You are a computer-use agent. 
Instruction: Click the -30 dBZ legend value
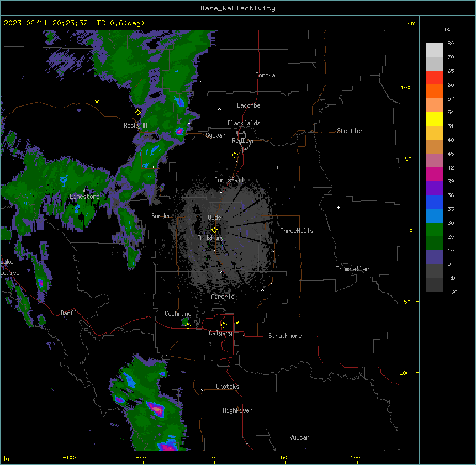coord(452,292)
